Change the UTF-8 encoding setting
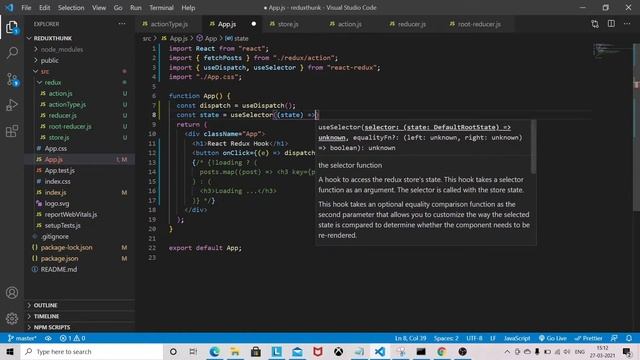This screenshot has width=640, height=360. click(x=474, y=338)
